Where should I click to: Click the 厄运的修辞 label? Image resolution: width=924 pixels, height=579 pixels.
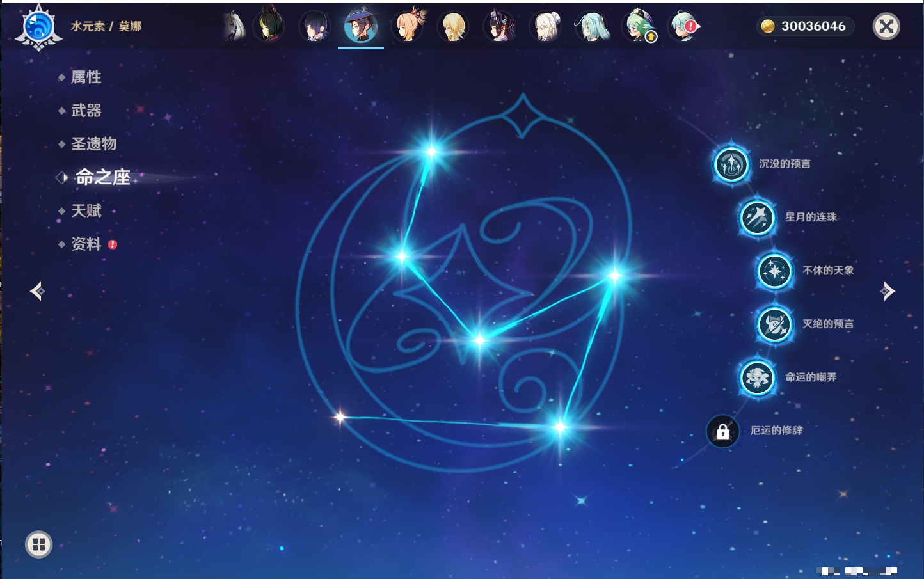[776, 431]
